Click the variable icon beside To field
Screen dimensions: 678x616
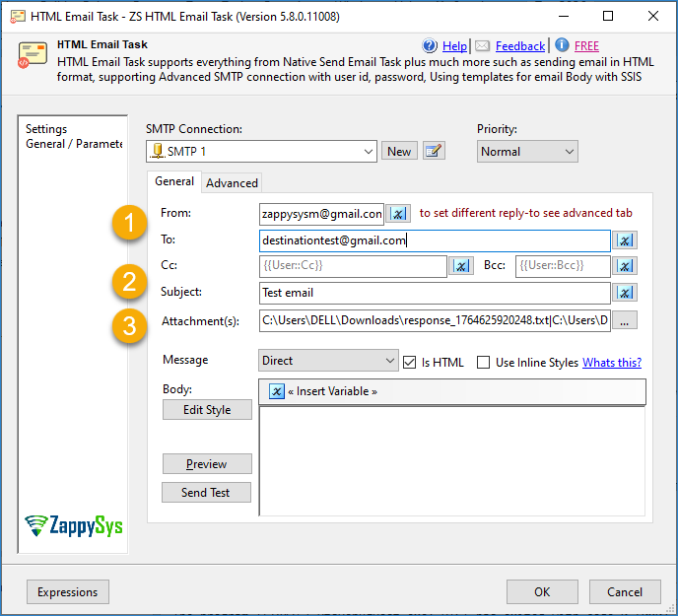click(625, 240)
